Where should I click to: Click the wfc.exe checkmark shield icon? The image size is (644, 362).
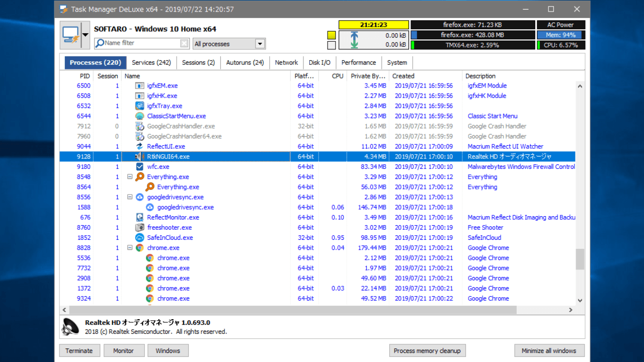click(140, 166)
